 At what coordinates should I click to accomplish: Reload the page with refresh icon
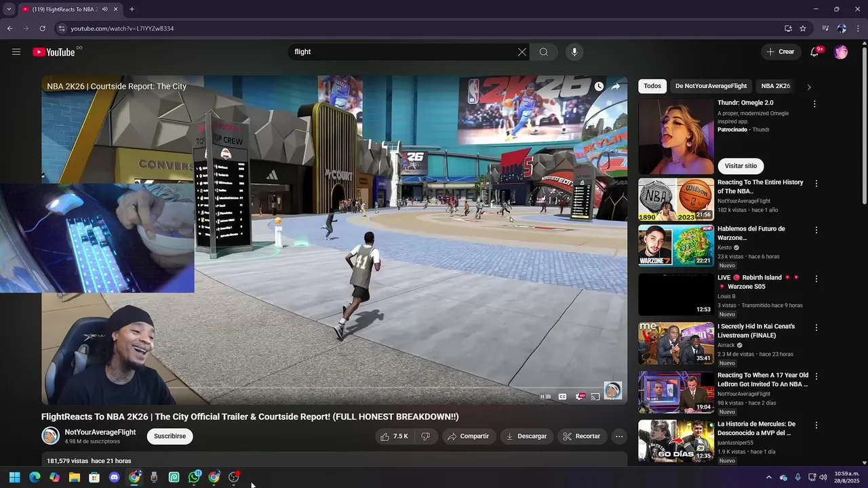point(42,28)
